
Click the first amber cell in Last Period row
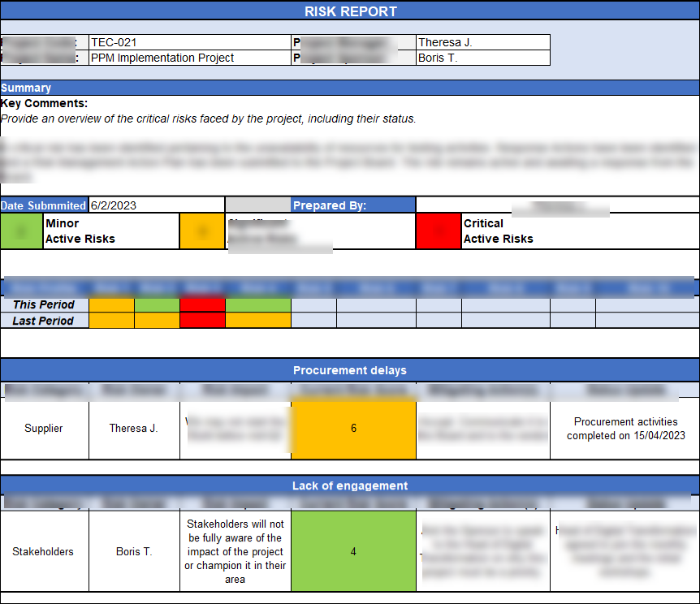point(112,320)
